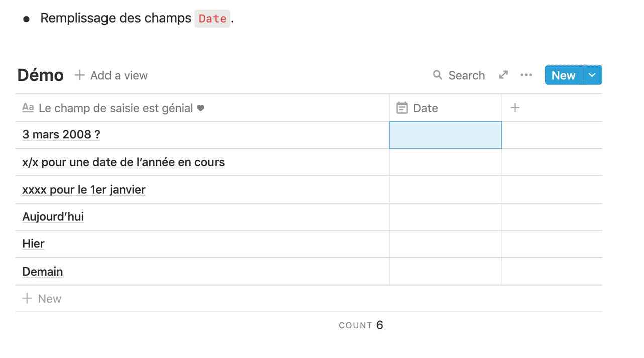Select Date cell for the Hier row
The image size is (644, 358).
coord(445,244)
